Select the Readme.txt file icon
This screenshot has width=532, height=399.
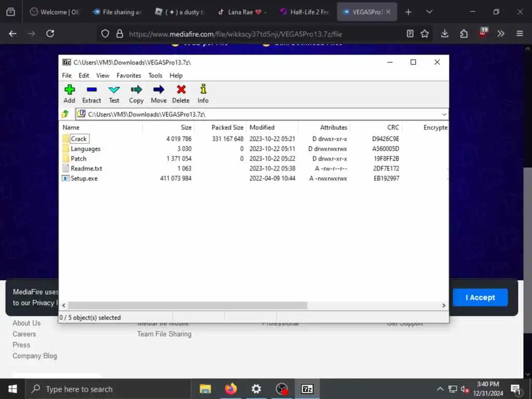[66, 168]
